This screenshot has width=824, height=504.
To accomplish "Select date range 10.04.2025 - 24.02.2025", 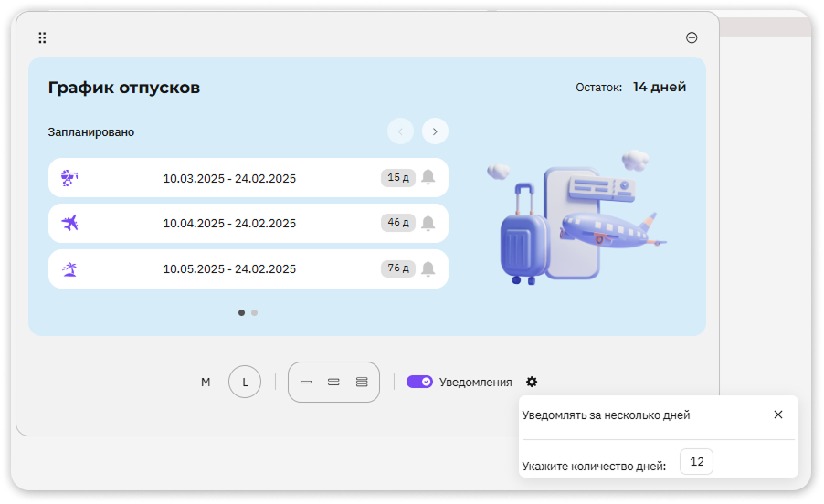I will pos(229,223).
